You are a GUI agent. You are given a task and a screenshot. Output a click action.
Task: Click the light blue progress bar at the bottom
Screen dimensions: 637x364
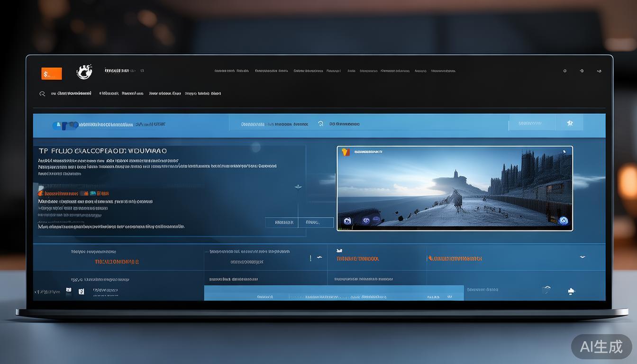point(334,293)
